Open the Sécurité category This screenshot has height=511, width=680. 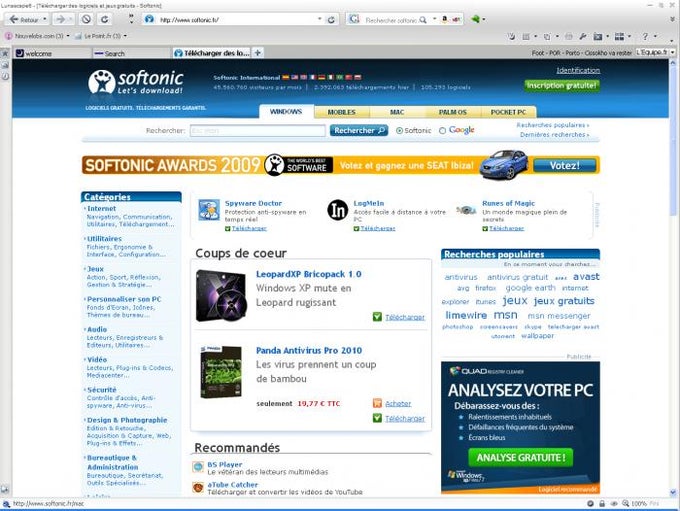click(101, 390)
